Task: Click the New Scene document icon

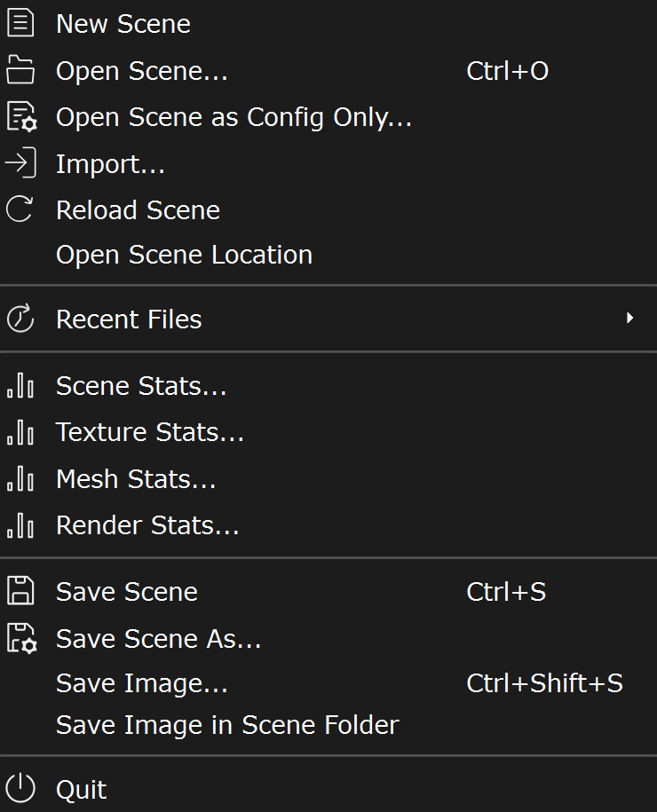Action: point(20,23)
